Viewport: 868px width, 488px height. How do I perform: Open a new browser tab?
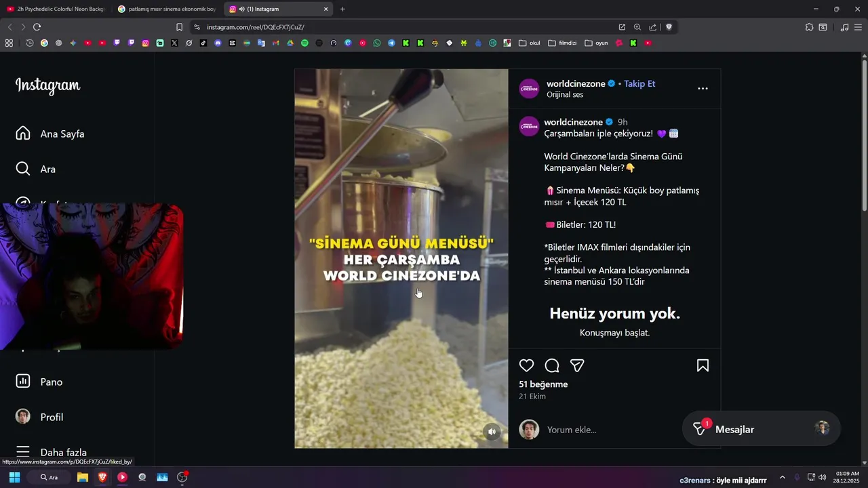pyautogui.click(x=342, y=9)
